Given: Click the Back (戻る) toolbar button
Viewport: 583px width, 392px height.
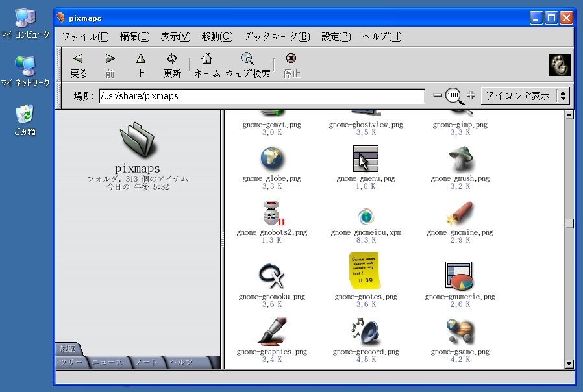Looking at the screenshot, I should click(78, 65).
